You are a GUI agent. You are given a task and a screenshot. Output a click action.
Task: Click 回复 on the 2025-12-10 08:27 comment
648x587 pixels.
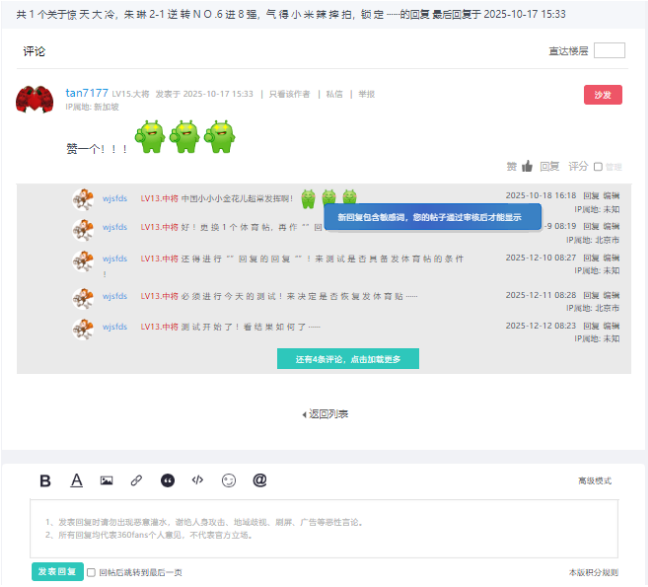tap(591, 258)
